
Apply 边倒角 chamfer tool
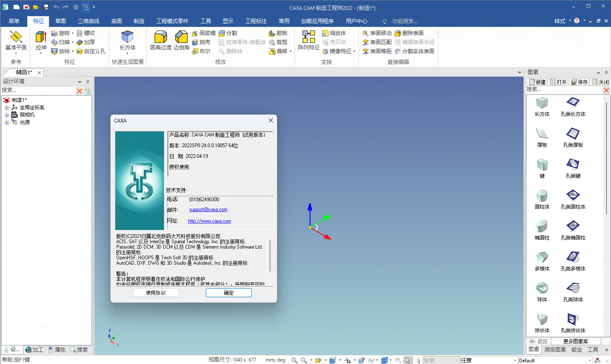pyautogui.click(x=181, y=41)
